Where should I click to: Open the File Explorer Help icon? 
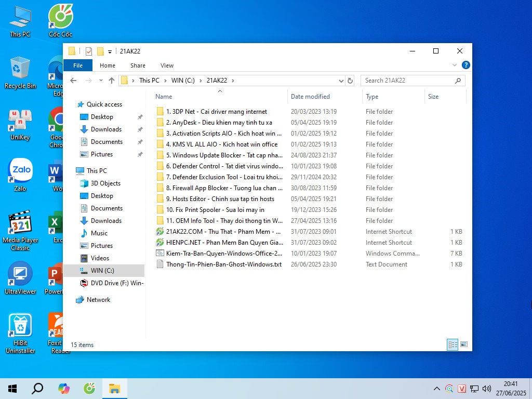click(466, 65)
